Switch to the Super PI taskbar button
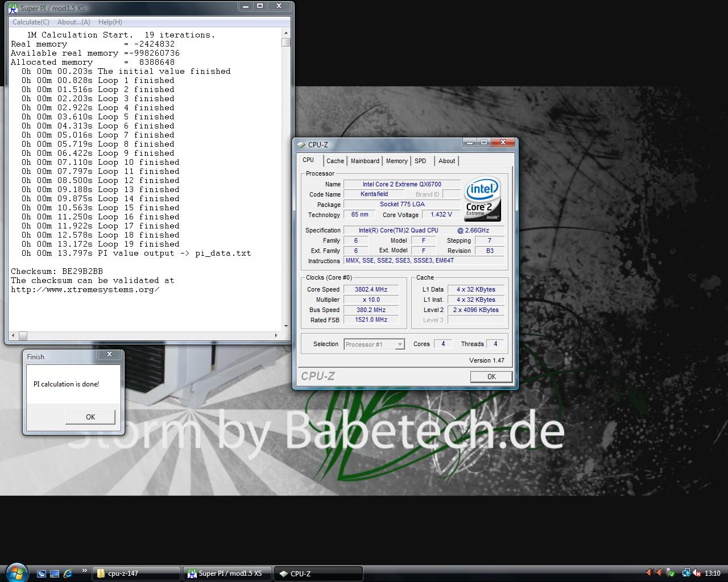The width and height of the screenshot is (728, 582). [x=227, y=573]
